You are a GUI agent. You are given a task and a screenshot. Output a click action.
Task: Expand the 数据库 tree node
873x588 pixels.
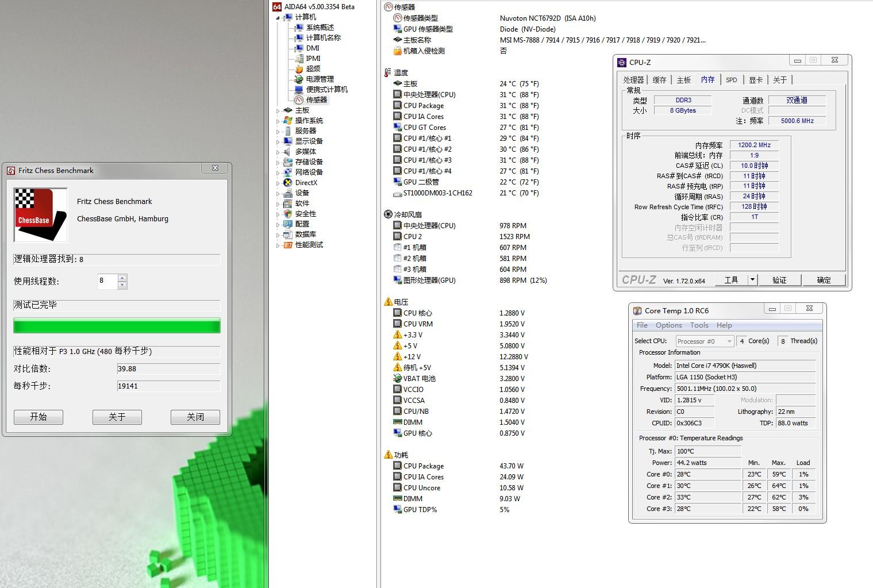tap(278, 235)
